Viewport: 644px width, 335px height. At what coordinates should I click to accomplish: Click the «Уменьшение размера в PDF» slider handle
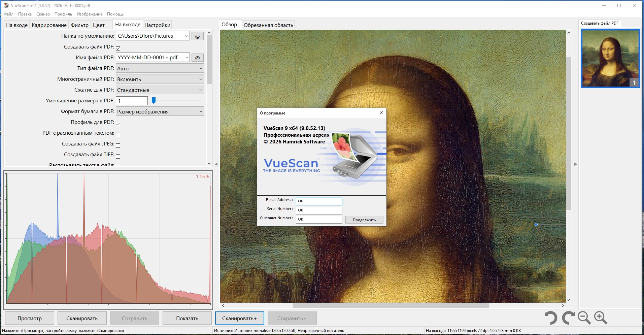point(154,100)
